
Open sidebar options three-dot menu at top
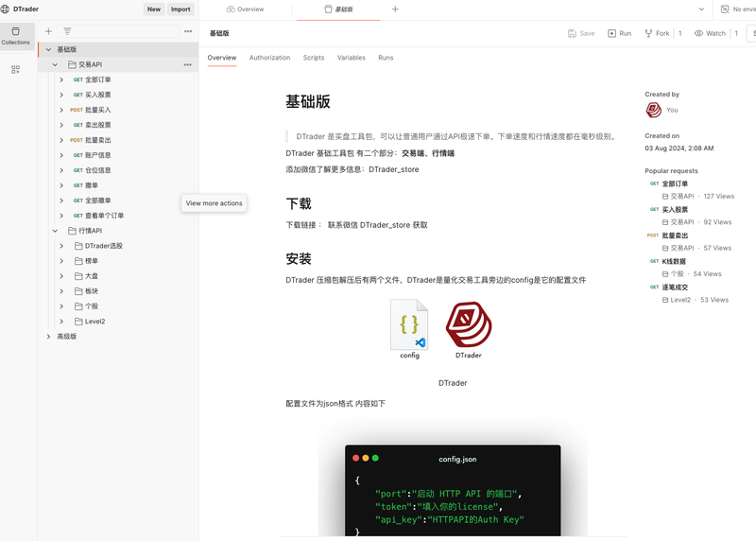pyautogui.click(x=188, y=31)
